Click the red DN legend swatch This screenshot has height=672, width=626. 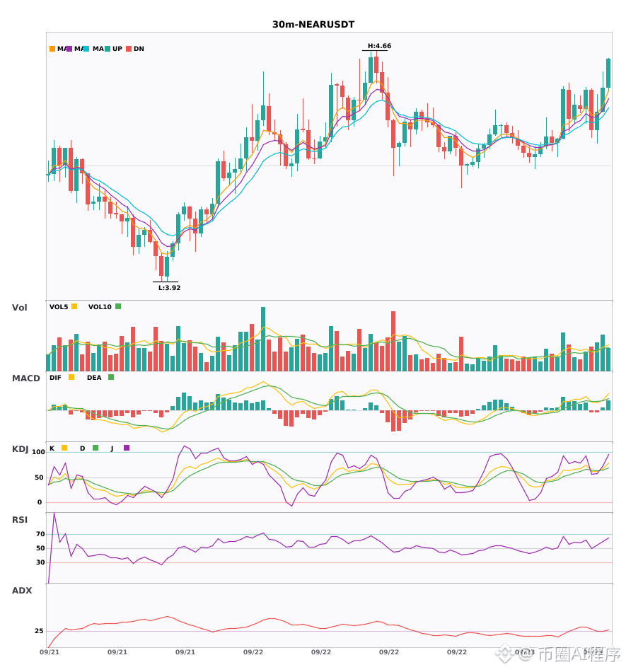[x=129, y=49]
